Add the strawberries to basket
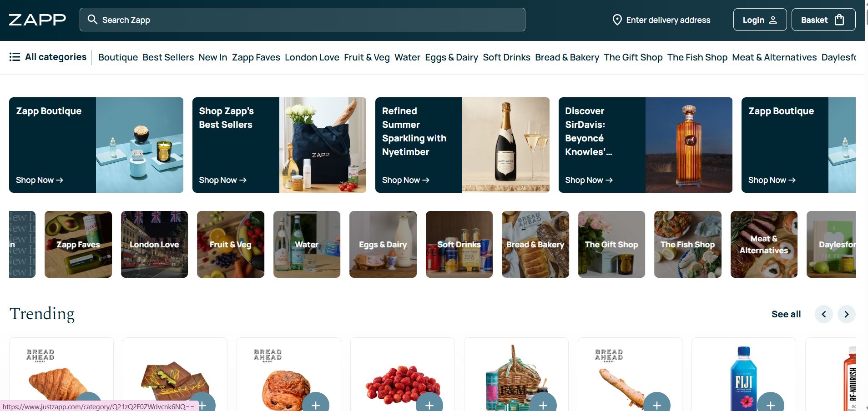Viewport: 868px width, 411px height. click(x=429, y=403)
